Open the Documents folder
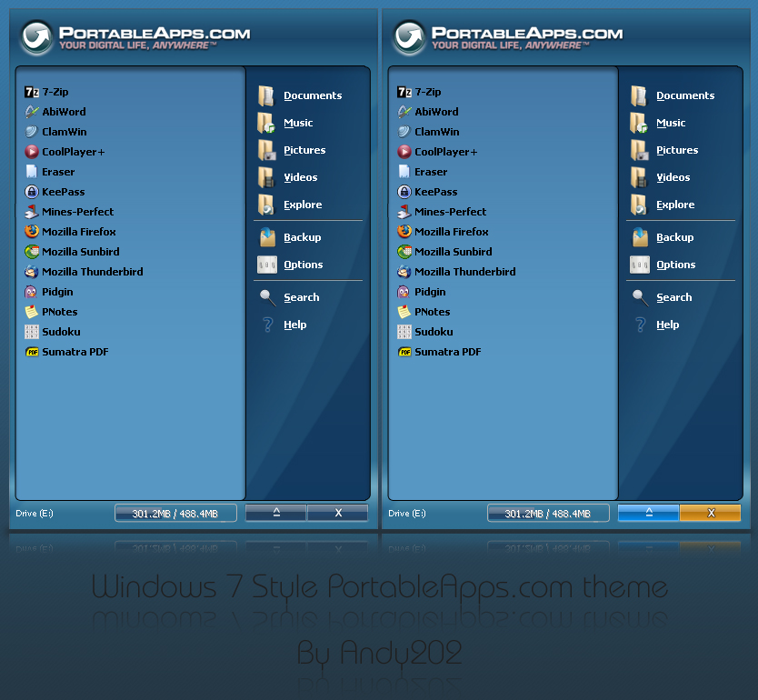The image size is (758, 700). (x=314, y=95)
